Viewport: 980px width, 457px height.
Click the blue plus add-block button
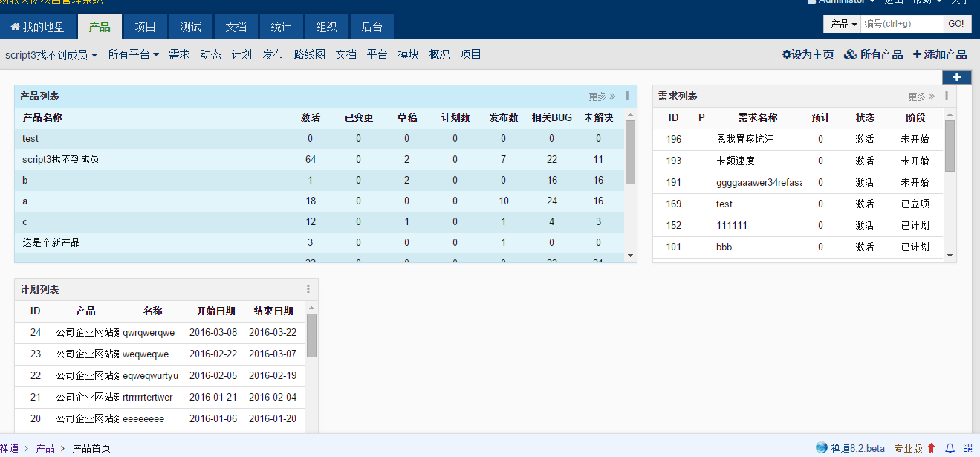coord(956,77)
